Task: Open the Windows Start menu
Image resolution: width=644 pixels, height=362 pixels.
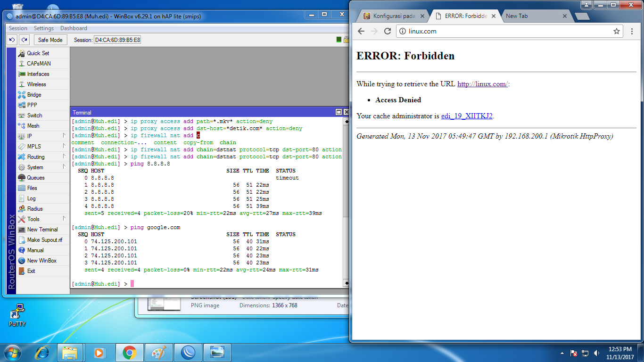Action: pyautogui.click(x=12, y=352)
